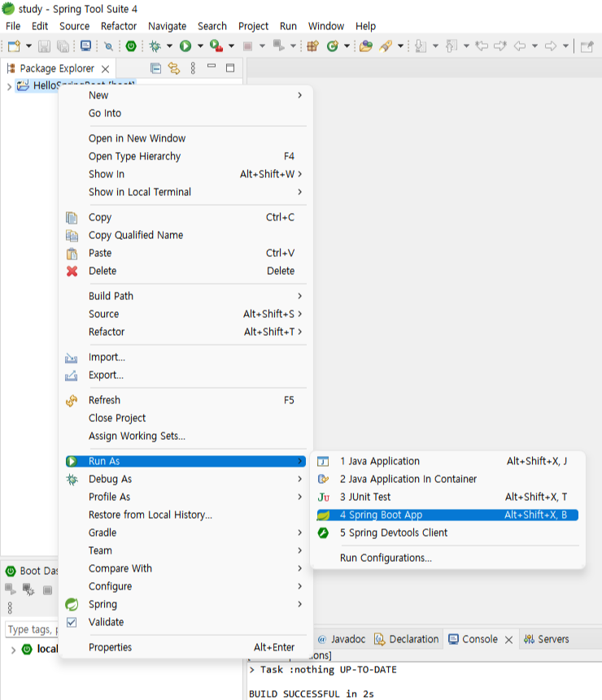Click the New Java Class toolbar icon
The width and height of the screenshot is (602, 700).
tap(333, 46)
